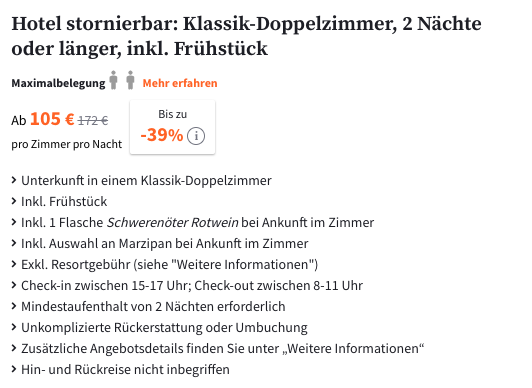Click the chevron before Schwerenöter Rotwein item
Screen dimensions: 532x388
click(14, 222)
